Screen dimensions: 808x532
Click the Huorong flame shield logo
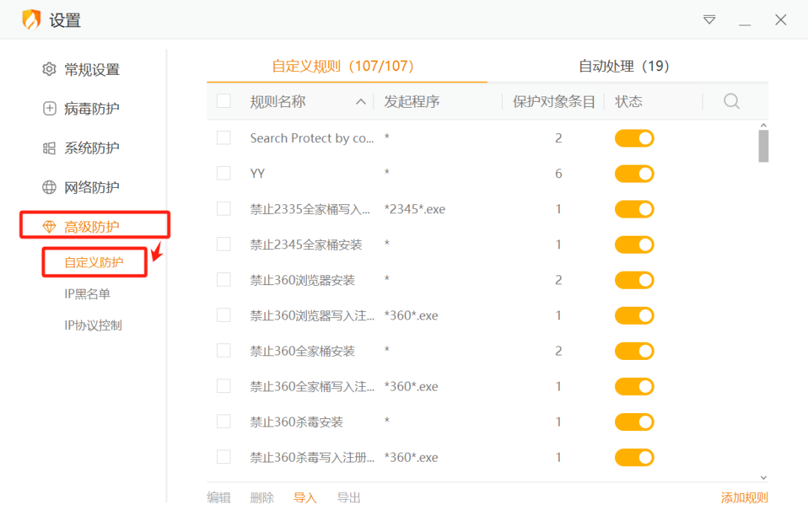(x=31, y=19)
